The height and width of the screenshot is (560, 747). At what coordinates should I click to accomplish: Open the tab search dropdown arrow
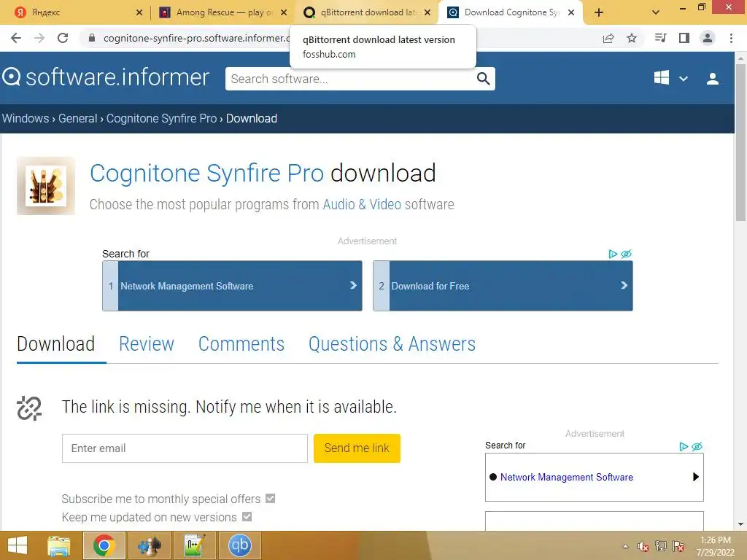(656, 12)
